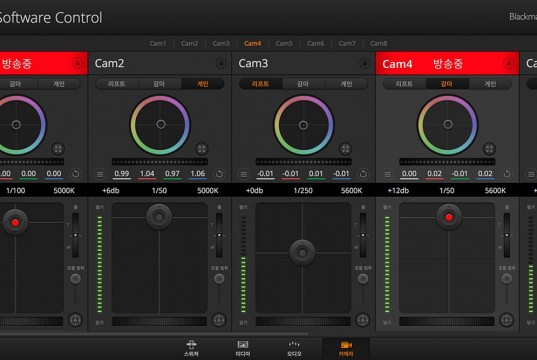Click the Cam3 iris joystick knob
Screen dimensions: 537x360
[302, 253]
